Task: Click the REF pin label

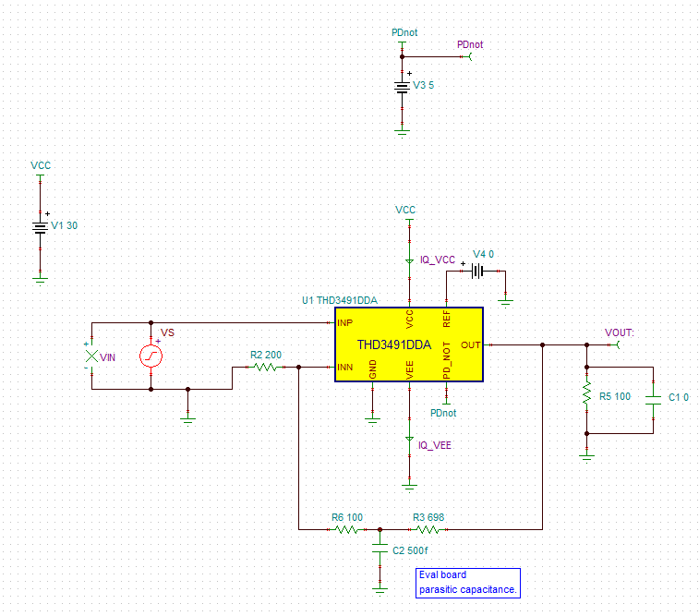Action: (x=446, y=320)
